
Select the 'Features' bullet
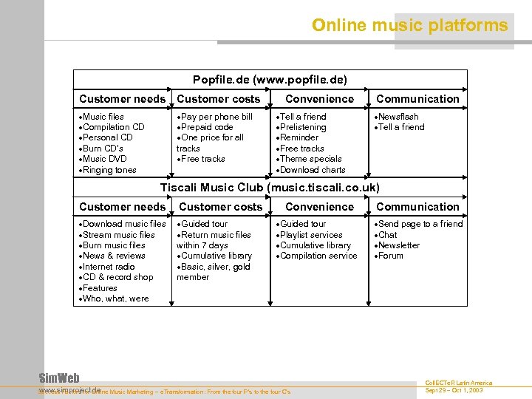(98, 288)
